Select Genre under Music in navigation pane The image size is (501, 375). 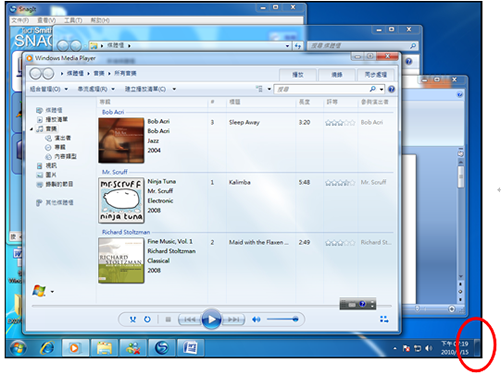coord(61,156)
